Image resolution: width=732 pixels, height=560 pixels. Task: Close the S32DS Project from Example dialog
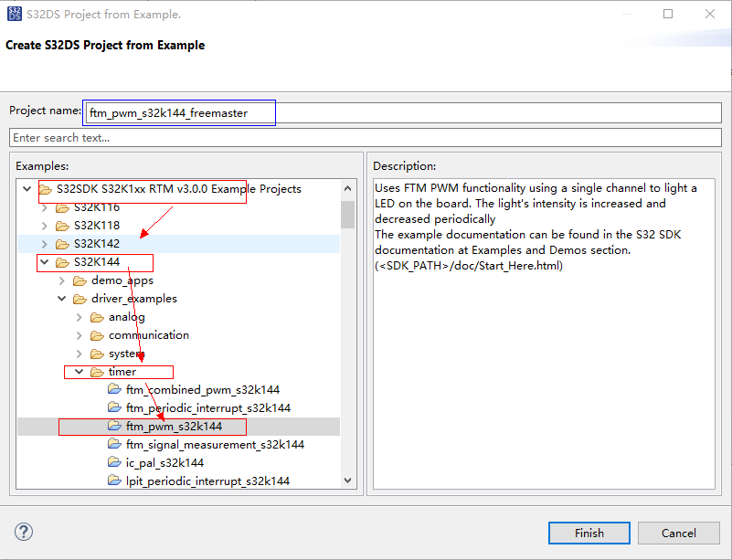(709, 14)
